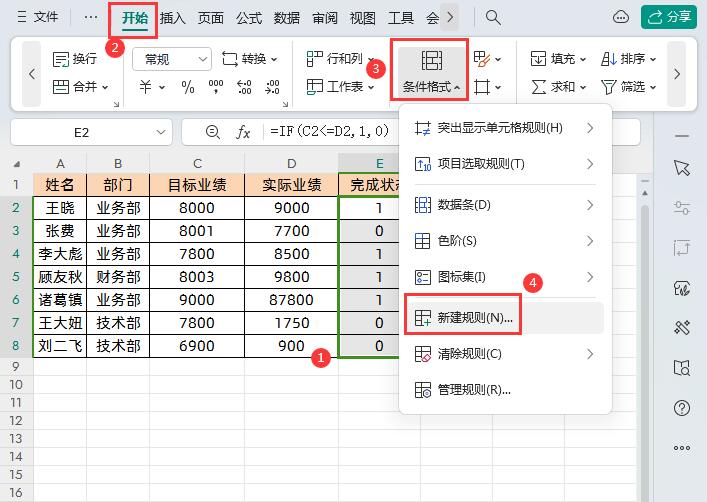This screenshot has width=707, height=502.
Task: Switch to the 插入 tab
Action: point(173,18)
